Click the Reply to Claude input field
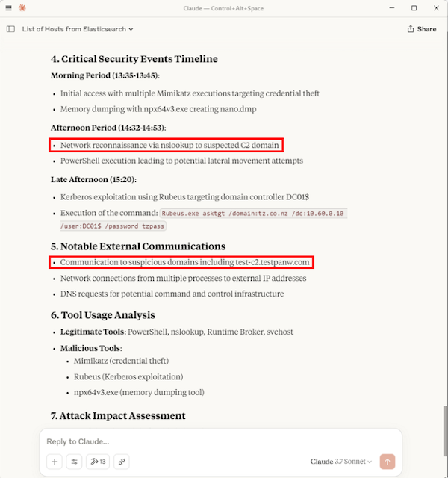448x478 pixels. click(x=217, y=441)
